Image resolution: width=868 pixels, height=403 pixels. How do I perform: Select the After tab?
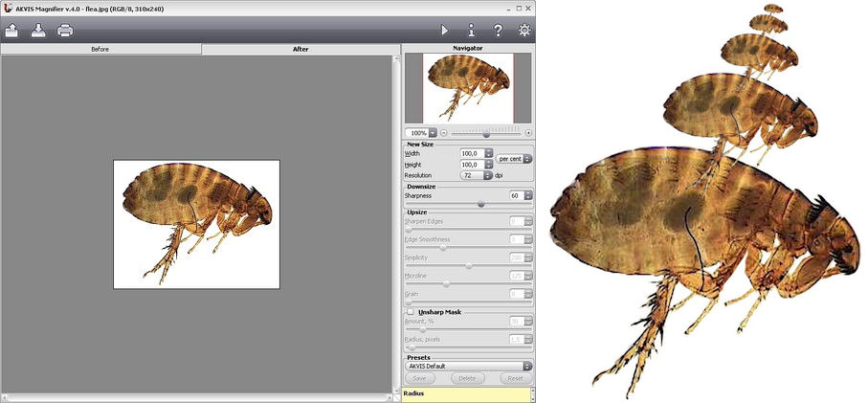click(300, 48)
